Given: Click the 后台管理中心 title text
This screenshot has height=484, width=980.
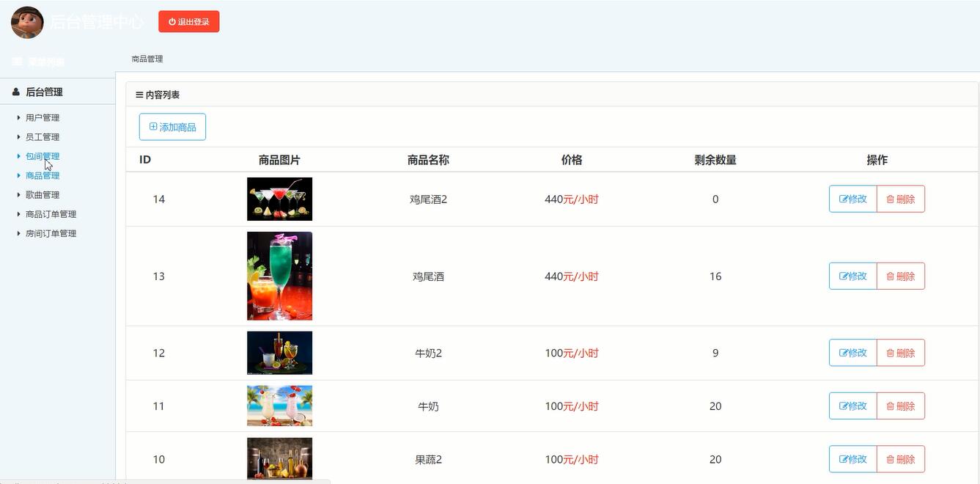Looking at the screenshot, I should (x=97, y=22).
